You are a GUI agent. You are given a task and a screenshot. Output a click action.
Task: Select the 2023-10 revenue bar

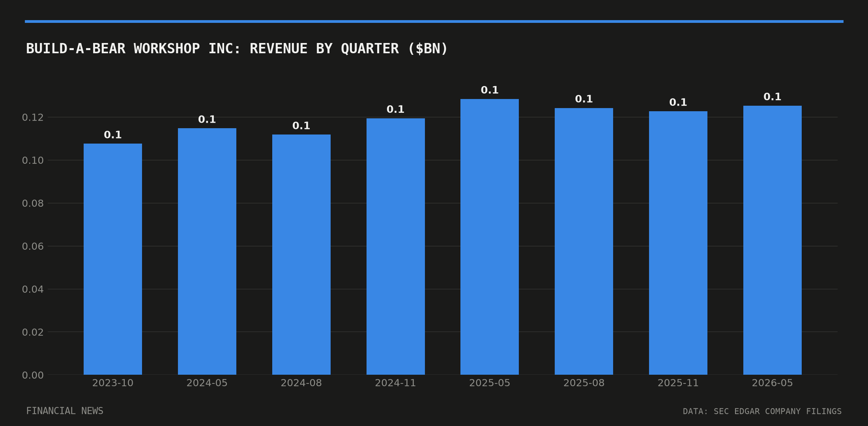coord(113,259)
